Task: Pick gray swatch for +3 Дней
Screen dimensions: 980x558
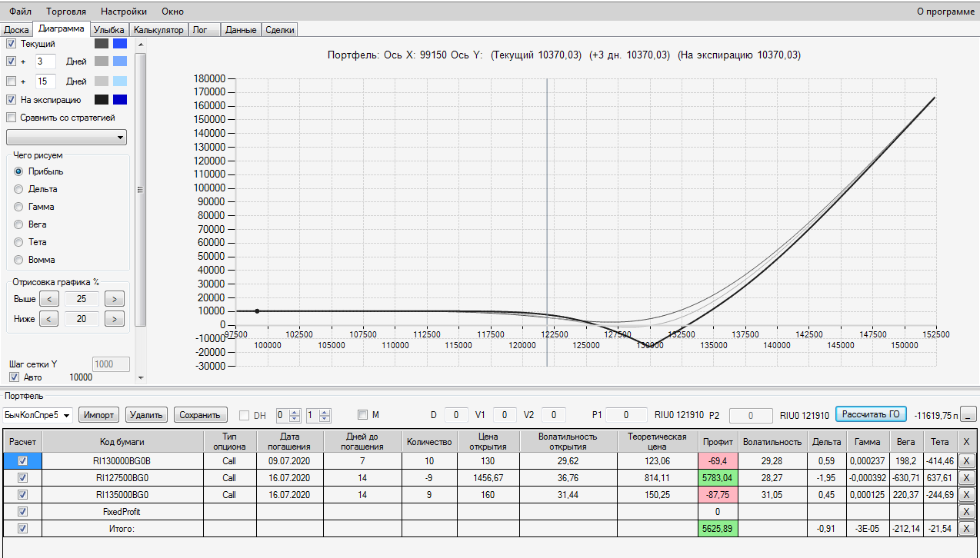Action: pyautogui.click(x=102, y=61)
